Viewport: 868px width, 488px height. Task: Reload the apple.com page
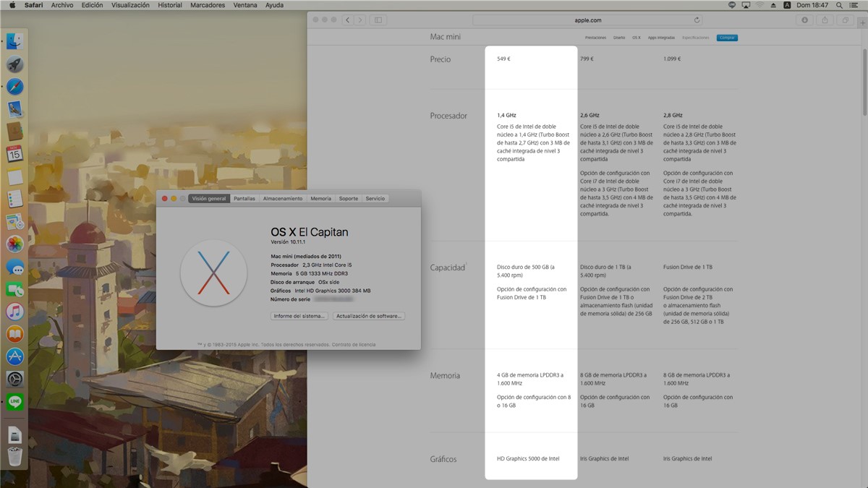pyautogui.click(x=697, y=20)
